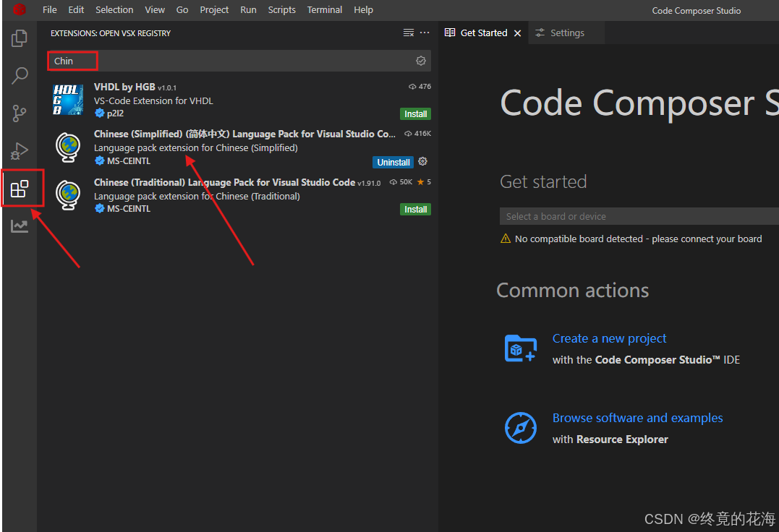Click the VHDL by HGB extension logo
779x532 pixels.
click(68, 100)
